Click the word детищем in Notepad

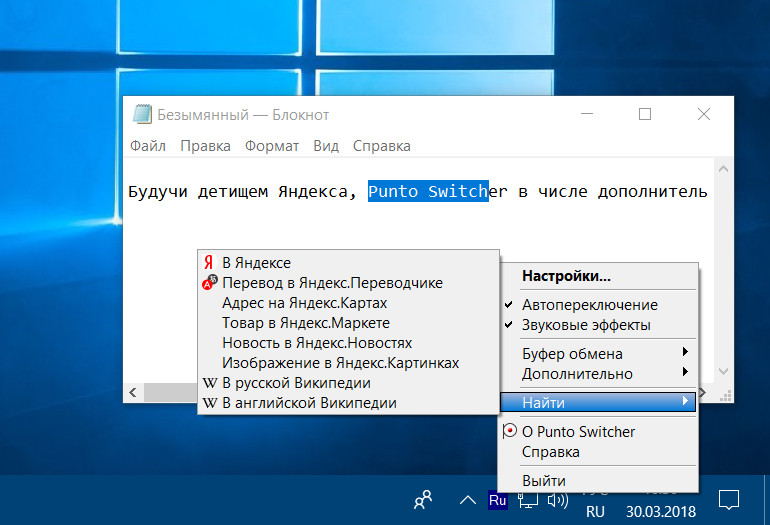(x=233, y=191)
